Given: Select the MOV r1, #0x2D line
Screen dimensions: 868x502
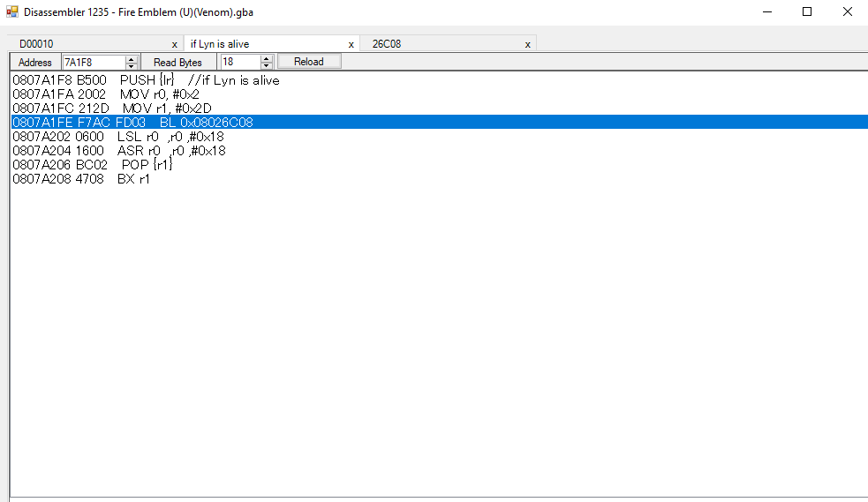Looking at the screenshot, I should (439, 109).
